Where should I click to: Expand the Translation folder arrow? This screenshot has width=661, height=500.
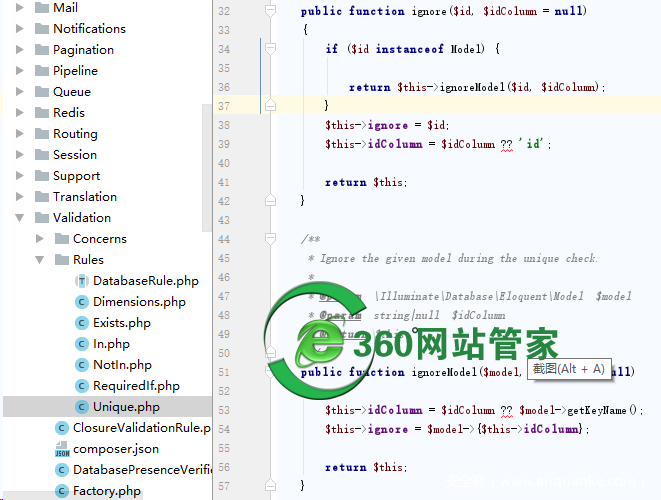[19, 196]
